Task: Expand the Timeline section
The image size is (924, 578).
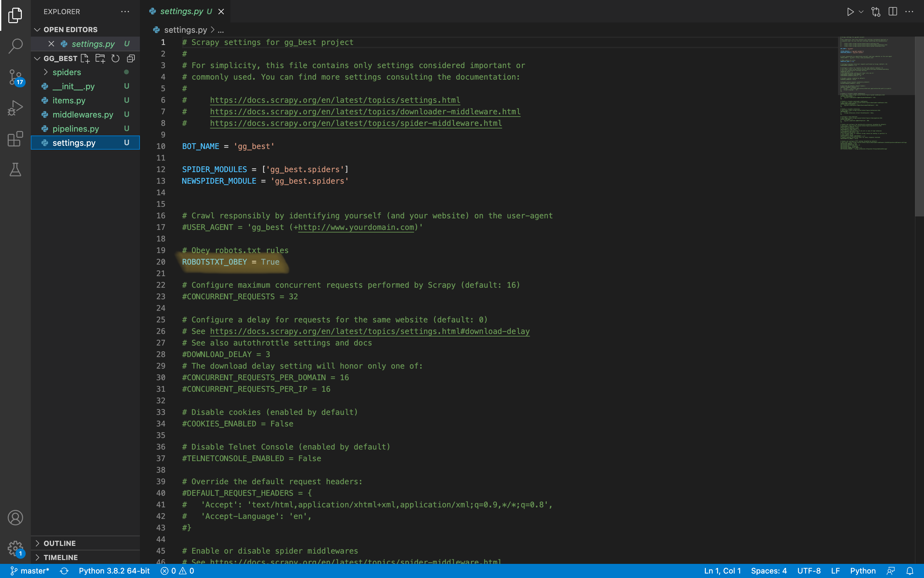Action: click(x=86, y=557)
